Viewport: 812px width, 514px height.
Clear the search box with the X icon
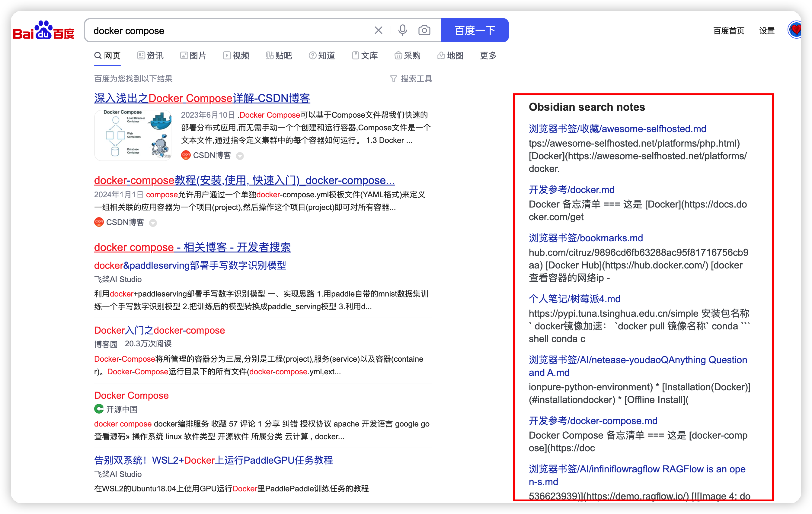pyautogui.click(x=378, y=30)
